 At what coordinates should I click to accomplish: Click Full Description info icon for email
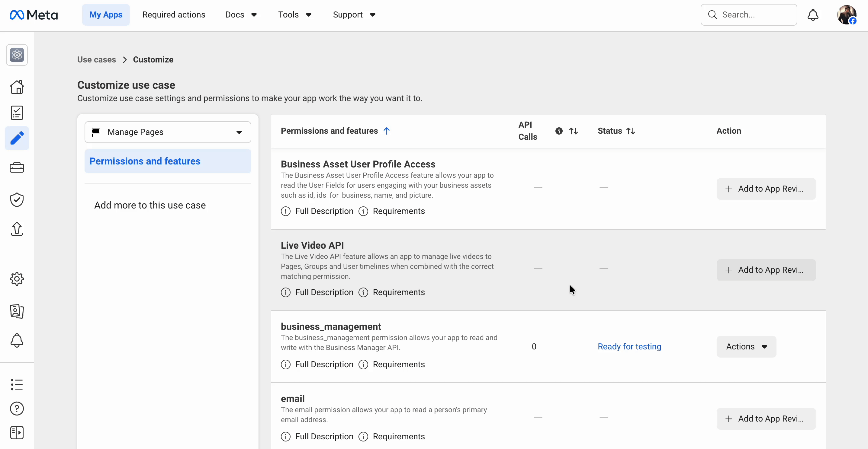coord(286,437)
